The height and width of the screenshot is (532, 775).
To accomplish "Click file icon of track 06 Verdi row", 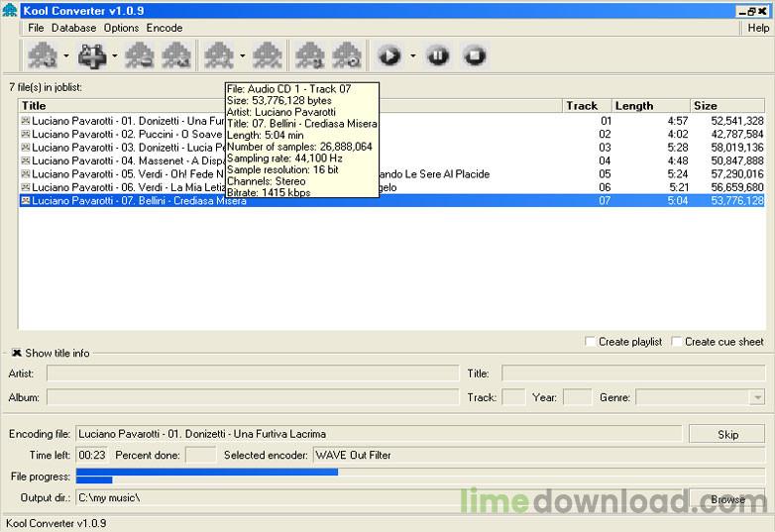I will pyautogui.click(x=25, y=187).
